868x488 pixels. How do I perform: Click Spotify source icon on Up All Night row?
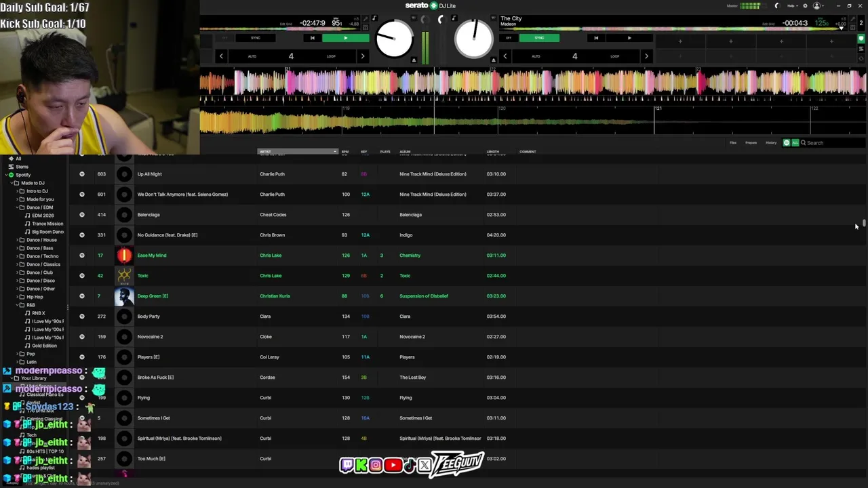[82, 174]
